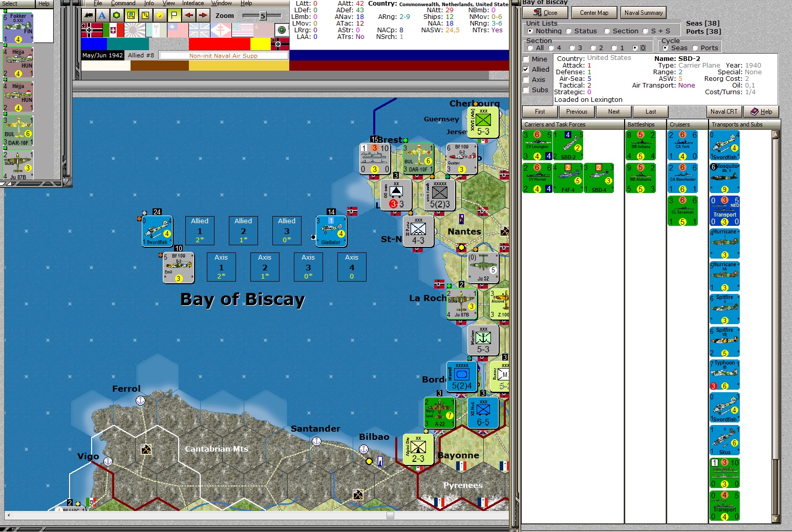Click the Axis section 4 box on the map
The height and width of the screenshot is (532, 792).
click(x=352, y=267)
